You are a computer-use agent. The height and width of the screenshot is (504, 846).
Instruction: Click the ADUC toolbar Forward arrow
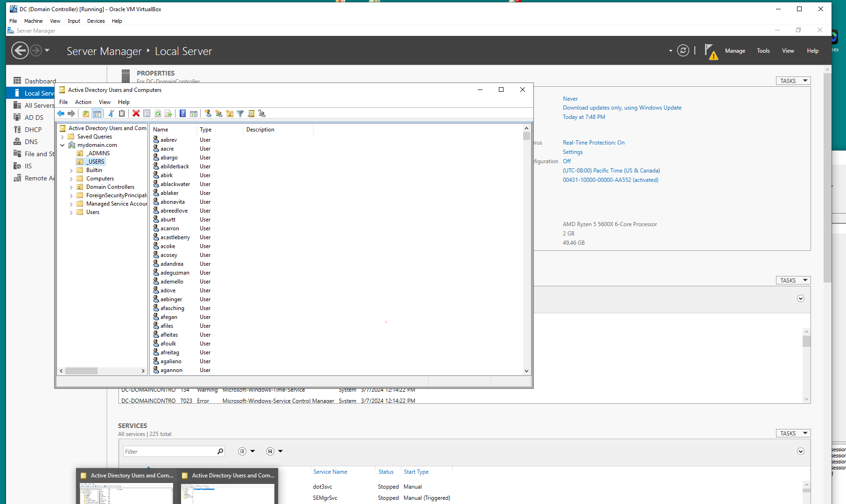tap(71, 113)
